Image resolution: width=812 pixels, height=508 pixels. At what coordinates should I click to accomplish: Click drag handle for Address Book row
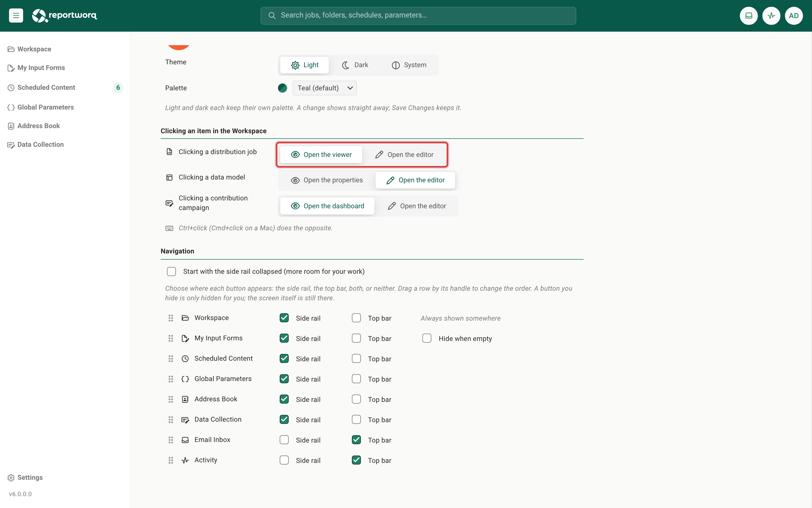(x=171, y=399)
